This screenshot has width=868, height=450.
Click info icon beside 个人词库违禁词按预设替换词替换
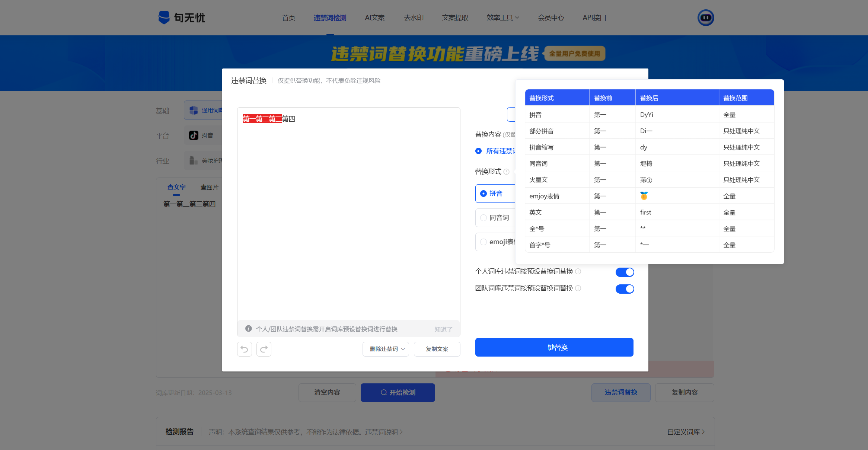click(x=578, y=271)
